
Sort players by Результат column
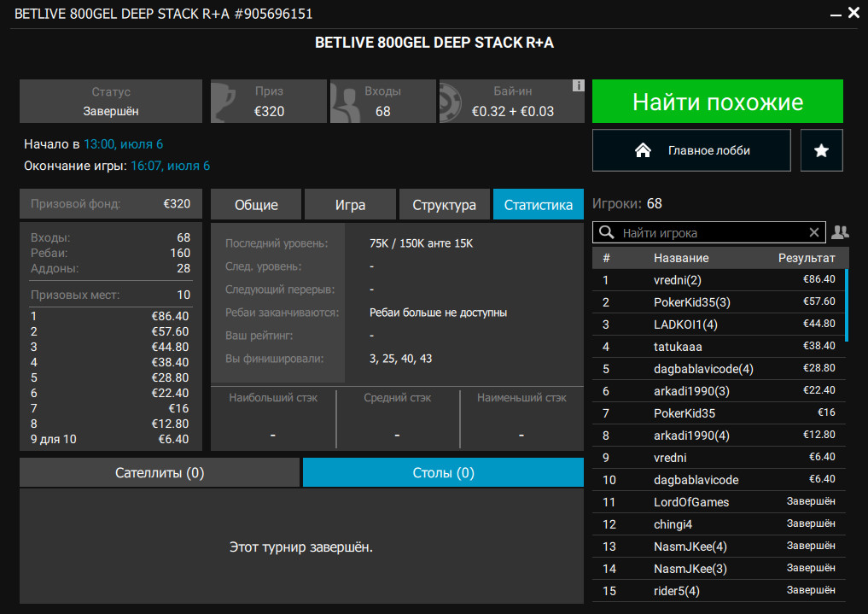click(x=807, y=258)
